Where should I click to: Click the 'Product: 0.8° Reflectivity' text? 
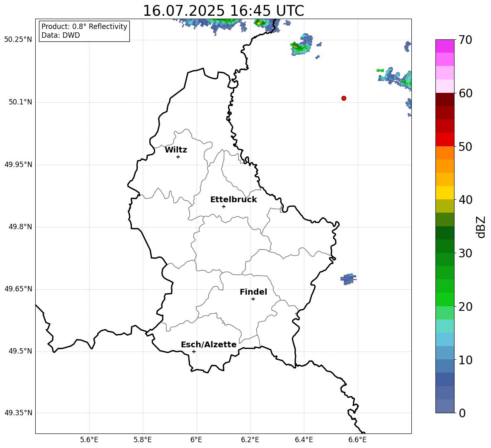click(x=84, y=27)
